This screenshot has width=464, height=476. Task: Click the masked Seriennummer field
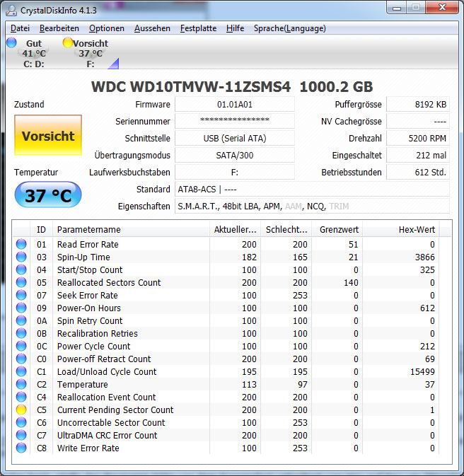pos(235,121)
